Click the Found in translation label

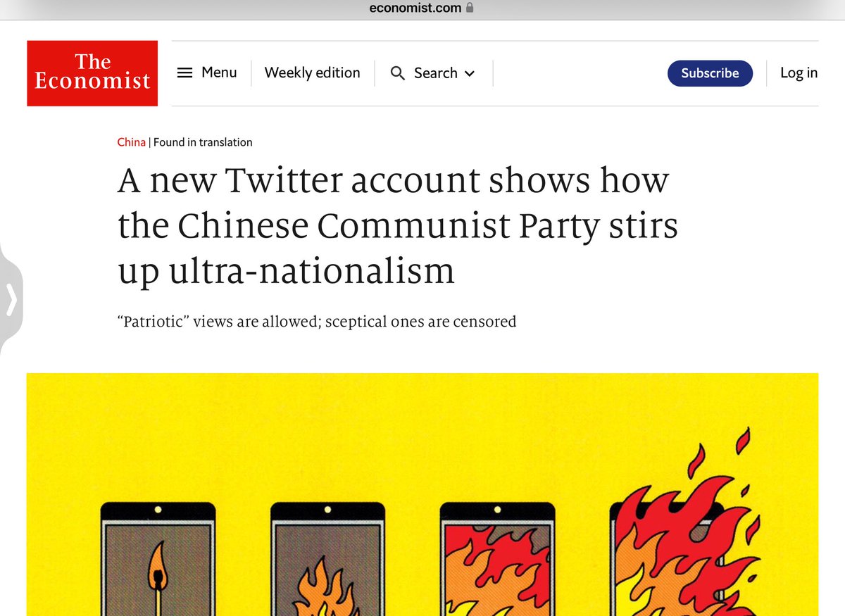coord(203,142)
